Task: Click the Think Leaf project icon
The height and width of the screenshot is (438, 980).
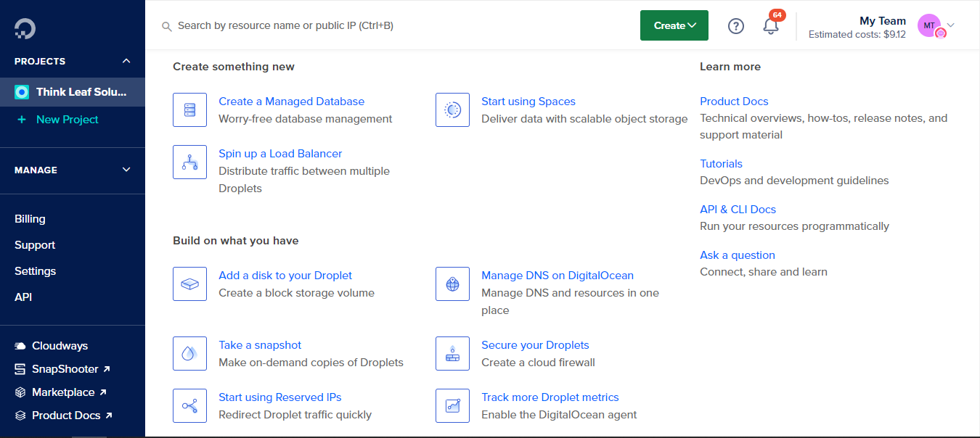Action: click(22, 92)
